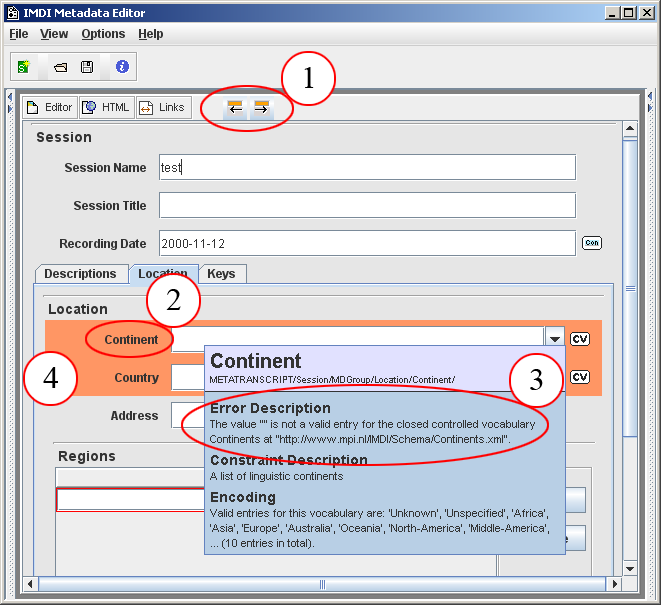The width and height of the screenshot is (661, 605).
Task: Open the Help menu
Action: coord(151,34)
